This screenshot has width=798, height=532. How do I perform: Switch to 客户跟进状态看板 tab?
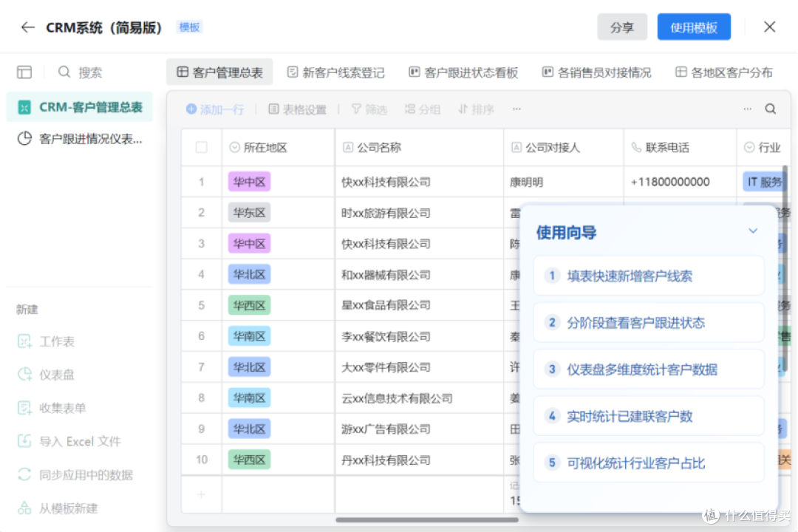point(463,72)
